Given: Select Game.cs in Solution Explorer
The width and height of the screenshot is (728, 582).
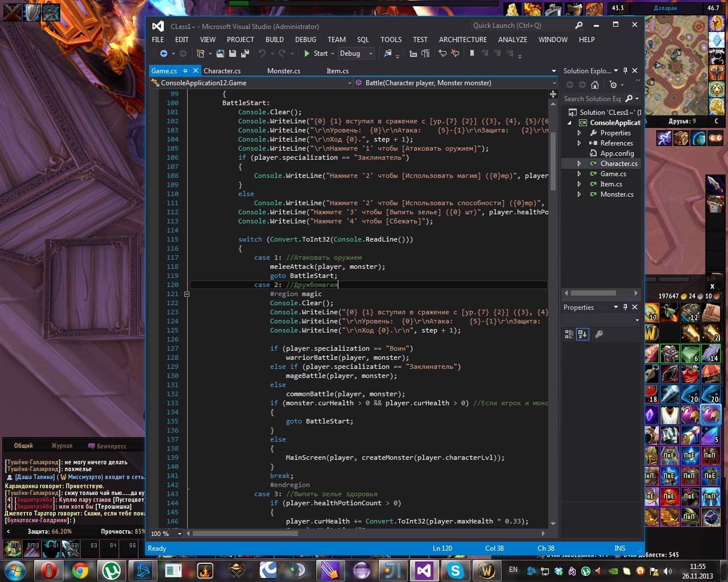Looking at the screenshot, I should tap(613, 174).
